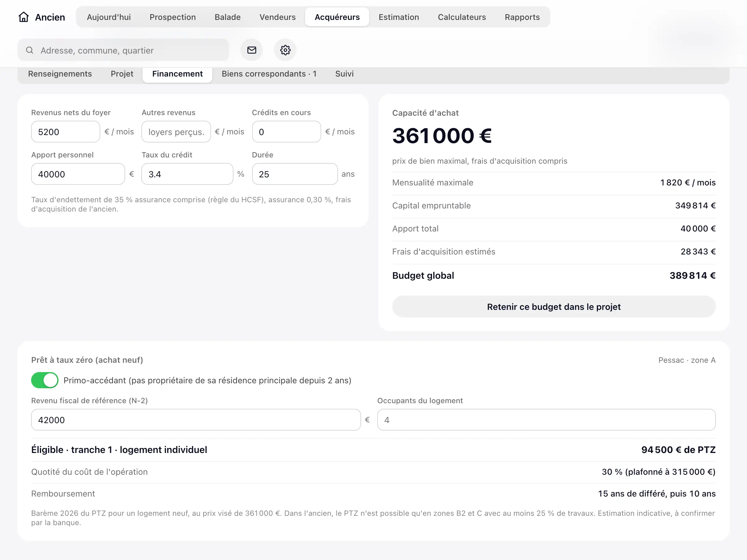Click the Pessac · zone A label
Image resolution: width=747 pixels, height=560 pixels.
point(687,360)
